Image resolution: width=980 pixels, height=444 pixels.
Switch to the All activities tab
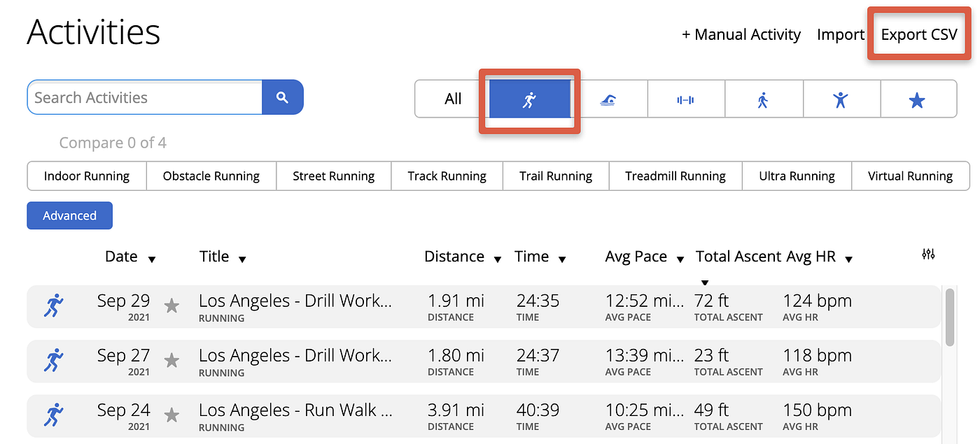pos(453,99)
